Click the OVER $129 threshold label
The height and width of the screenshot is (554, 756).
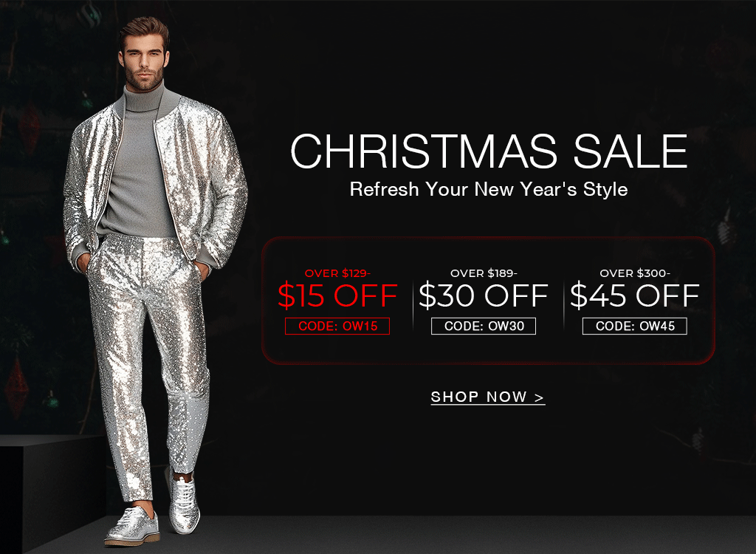[337, 273]
